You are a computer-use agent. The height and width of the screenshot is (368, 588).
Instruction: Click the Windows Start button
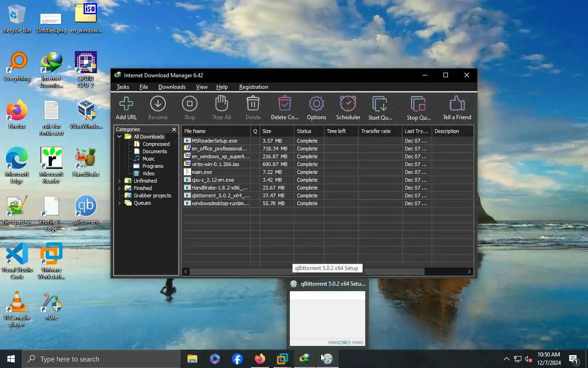click(x=11, y=359)
